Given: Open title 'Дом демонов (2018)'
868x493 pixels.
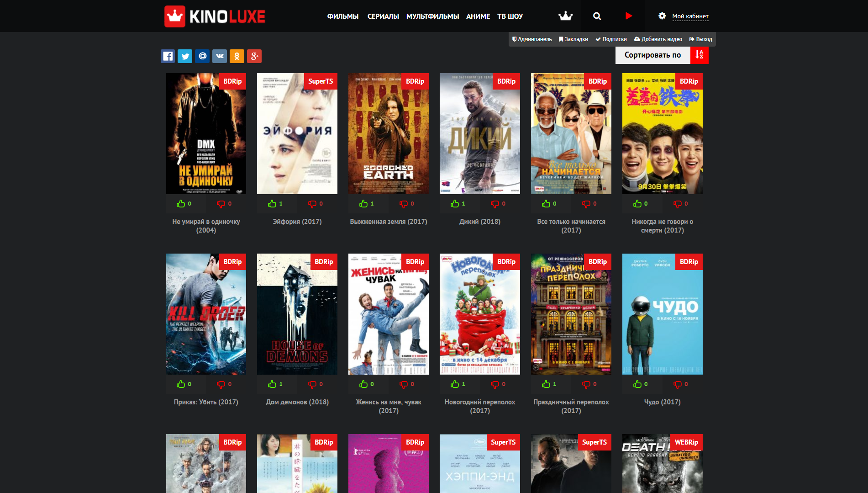Looking at the screenshot, I should pos(297,402).
